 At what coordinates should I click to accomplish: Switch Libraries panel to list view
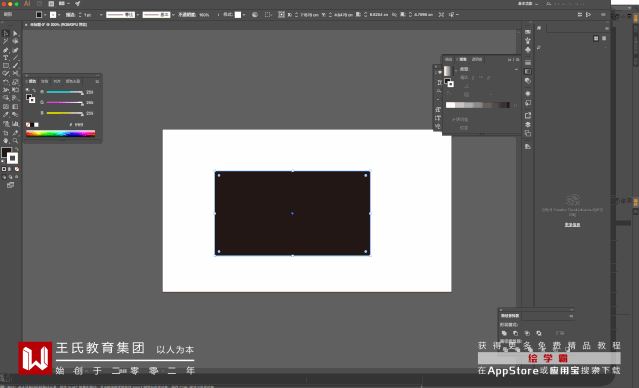coord(604,38)
